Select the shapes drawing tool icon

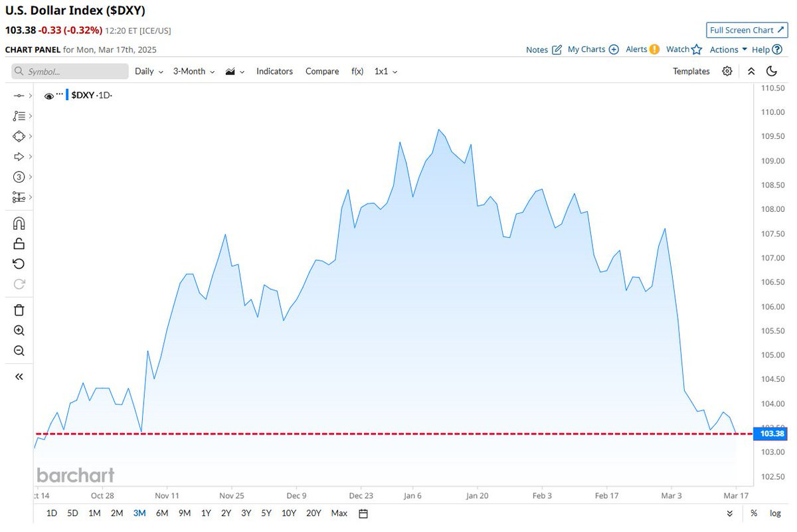[x=19, y=136]
